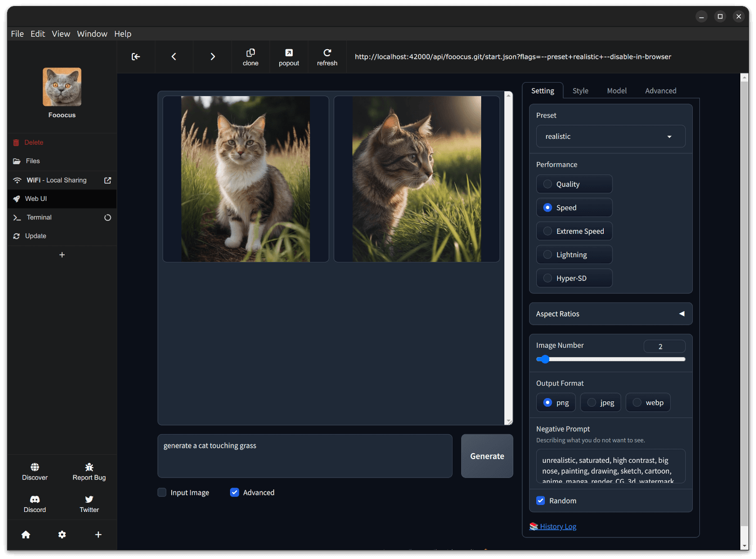This screenshot has height=559, width=756.
Task: Select the jpeg output format
Action: coord(600,402)
